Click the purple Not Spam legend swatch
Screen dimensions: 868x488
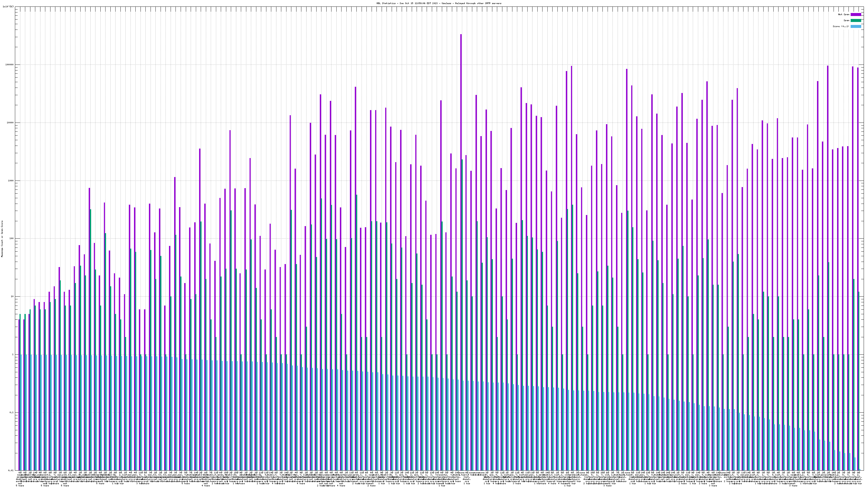pos(856,14)
